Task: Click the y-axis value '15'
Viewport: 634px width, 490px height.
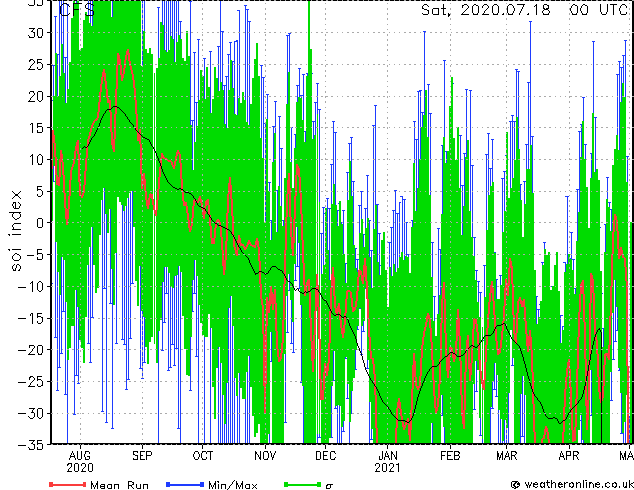Action: click(36, 128)
